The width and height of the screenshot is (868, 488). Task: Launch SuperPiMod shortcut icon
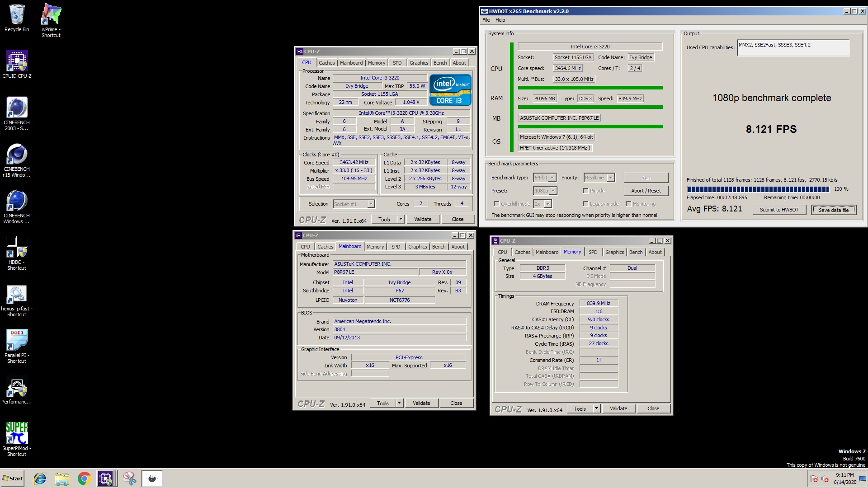point(17,439)
